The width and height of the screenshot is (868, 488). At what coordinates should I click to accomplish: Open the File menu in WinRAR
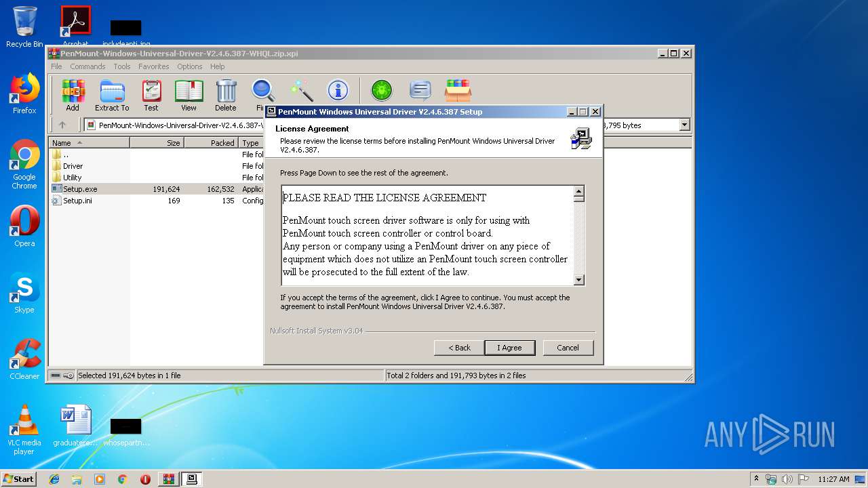(x=56, y=66)
